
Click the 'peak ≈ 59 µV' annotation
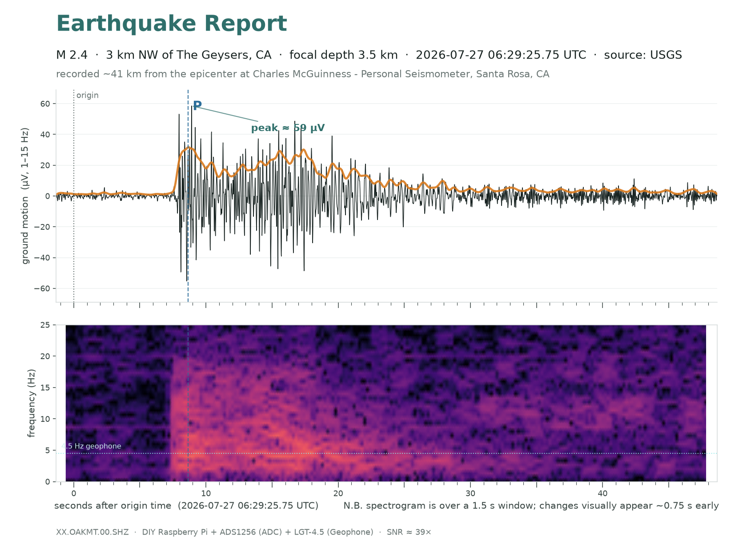point(288,128)
